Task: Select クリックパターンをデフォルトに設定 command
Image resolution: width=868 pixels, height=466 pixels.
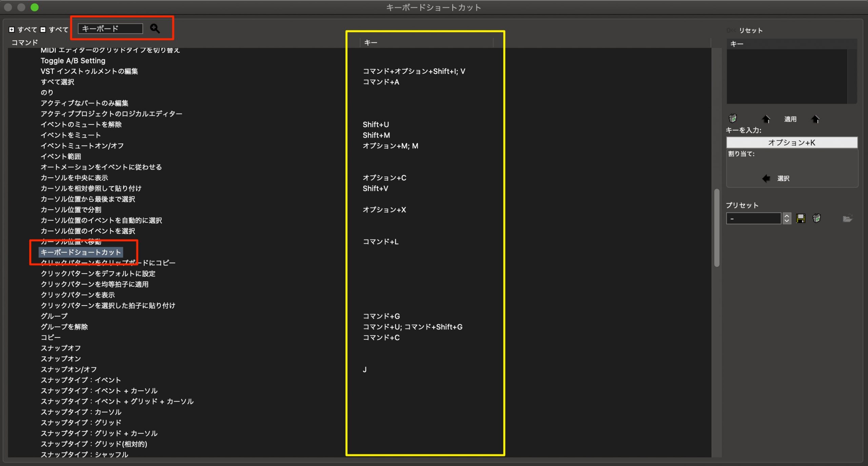Action: point(98,274)
